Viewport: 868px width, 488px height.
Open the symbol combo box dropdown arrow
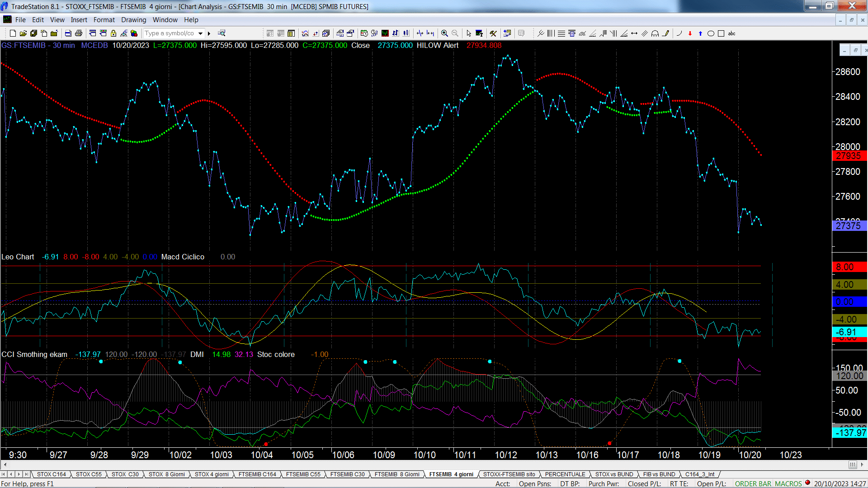(x=200, y=33)
